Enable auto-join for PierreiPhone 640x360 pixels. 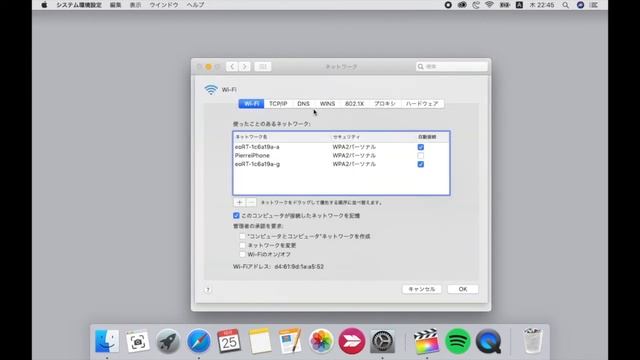click(420, 156)
